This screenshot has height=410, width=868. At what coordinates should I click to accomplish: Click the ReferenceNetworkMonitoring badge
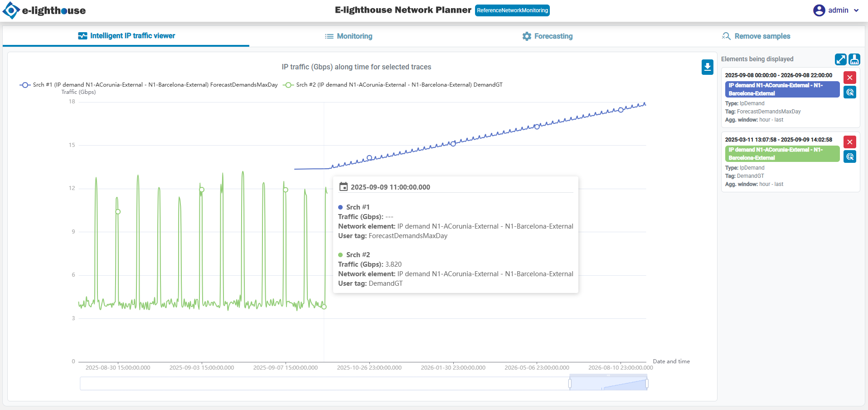pos(512,10)
